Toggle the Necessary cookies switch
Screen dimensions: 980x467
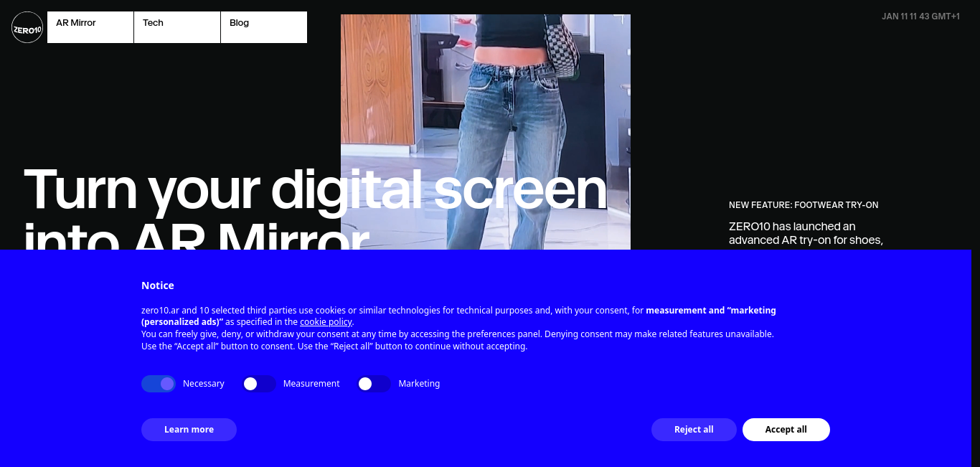pos(159,384)
